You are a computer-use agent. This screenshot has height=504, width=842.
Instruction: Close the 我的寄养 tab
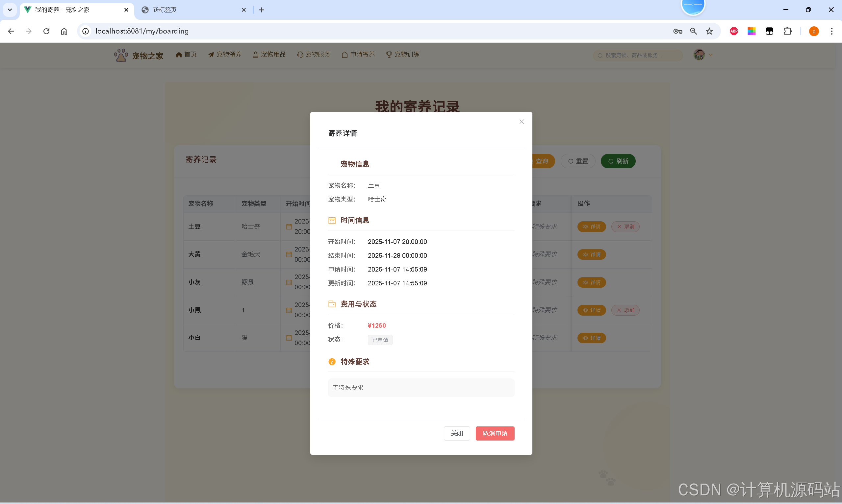click(x=126, y=10)
